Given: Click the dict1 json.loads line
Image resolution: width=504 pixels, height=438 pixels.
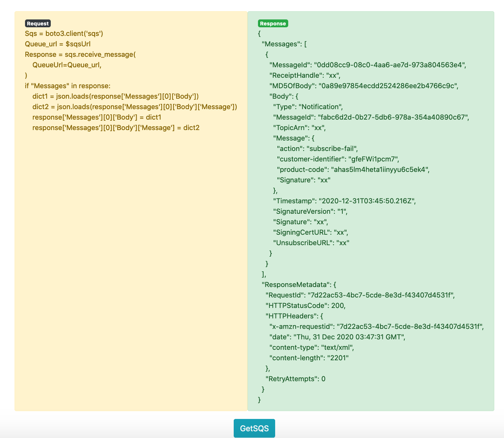Looking at the screenshot, I should coord(115,96).
